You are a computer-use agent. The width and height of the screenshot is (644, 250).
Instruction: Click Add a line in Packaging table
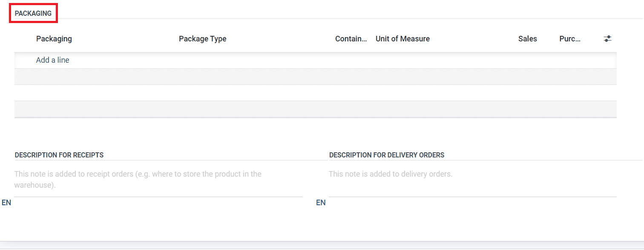tap(52, 60)
